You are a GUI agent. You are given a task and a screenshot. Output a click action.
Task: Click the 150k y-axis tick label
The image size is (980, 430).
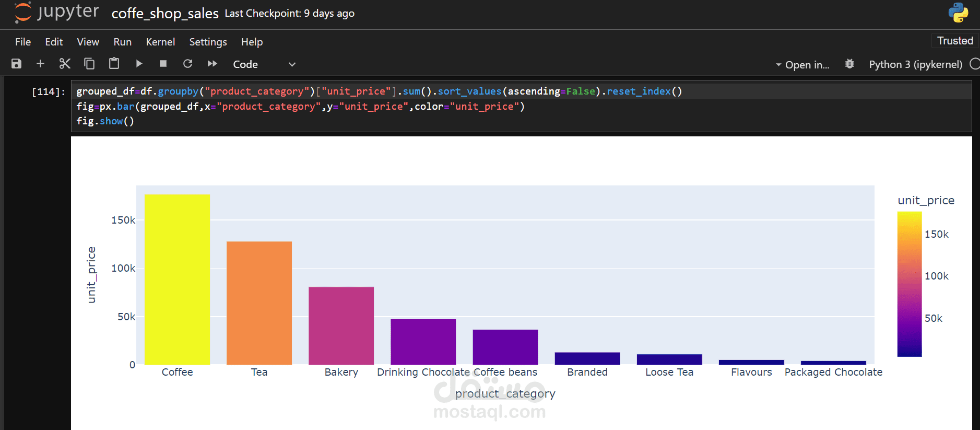click(123, 220)
